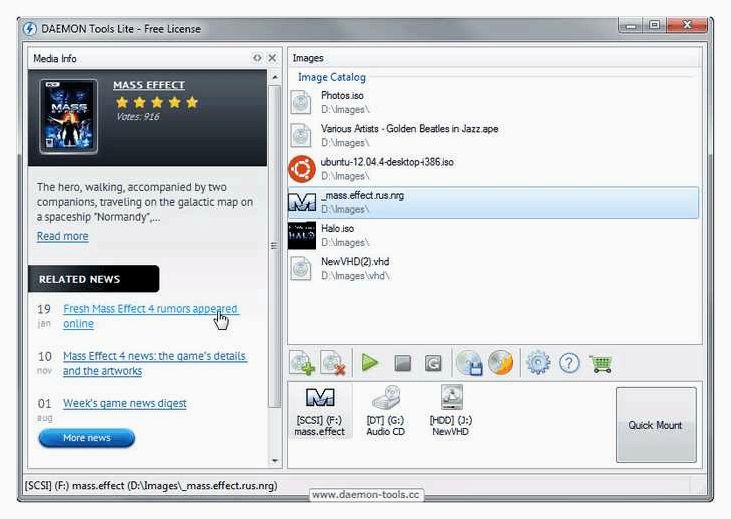Viewport: 731px width, 519px height.
Task: Minimize the DAEMON Tools Lite window
Action: pos(631,25)
